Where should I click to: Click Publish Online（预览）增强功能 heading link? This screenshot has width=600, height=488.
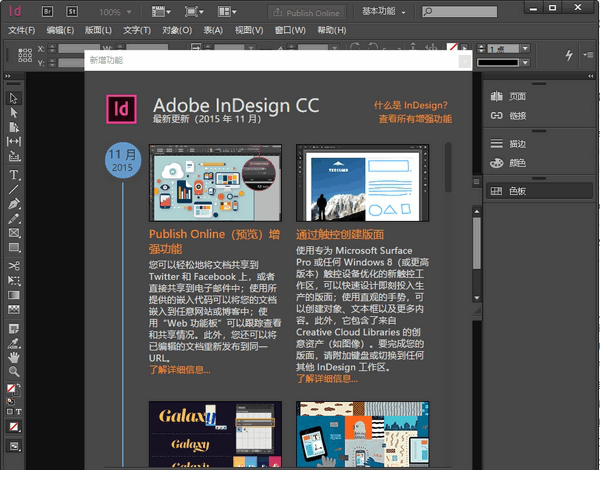pyautogui.click(x=214, y=241)
